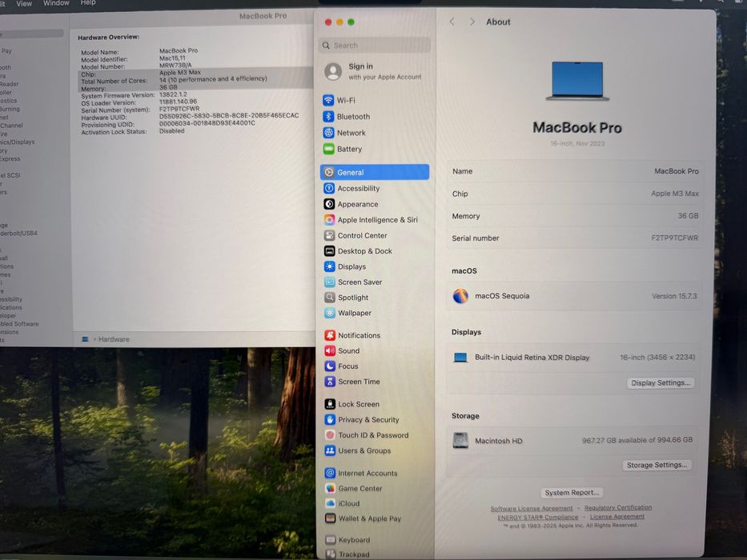Open the Displays icon in sidebar
Image resolution: width=747 pixels, height=560 pixels.
[329, 266]
